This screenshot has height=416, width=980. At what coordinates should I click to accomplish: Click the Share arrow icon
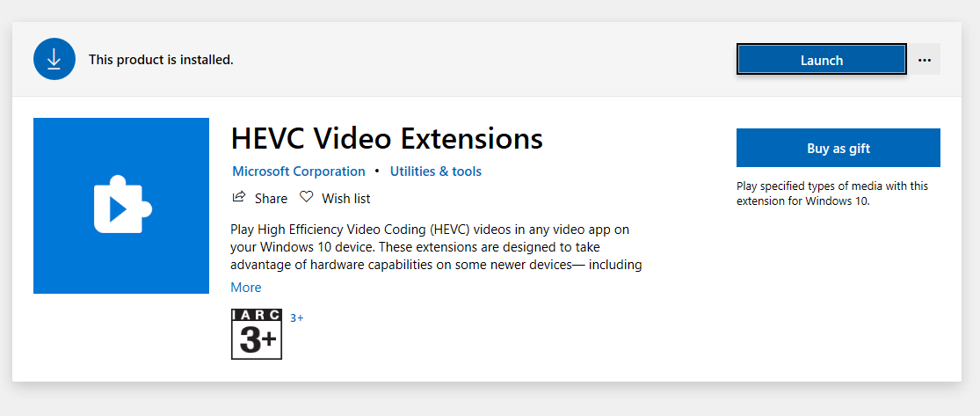pyautogui.click(x=239, y=198)
